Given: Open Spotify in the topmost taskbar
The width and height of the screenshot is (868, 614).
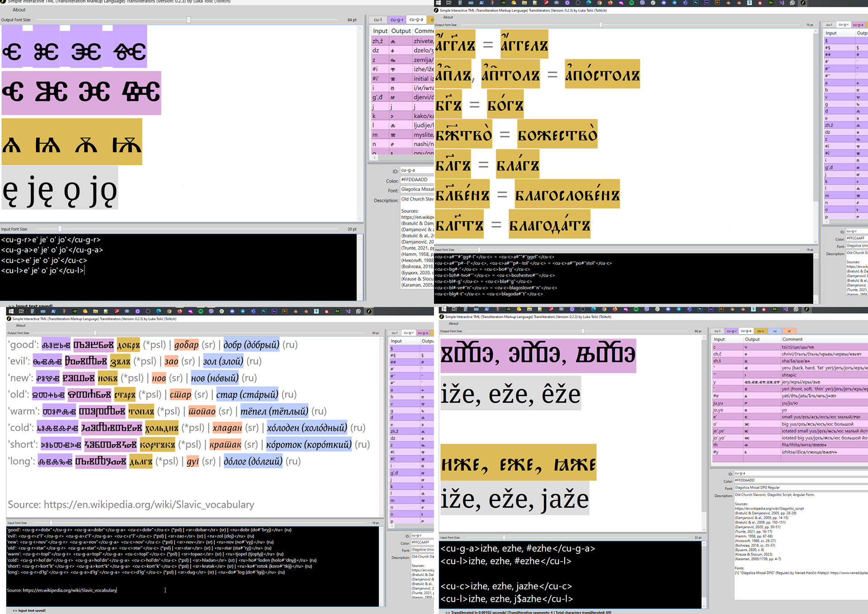Looking at the screenshot, I should click(632, 3).
